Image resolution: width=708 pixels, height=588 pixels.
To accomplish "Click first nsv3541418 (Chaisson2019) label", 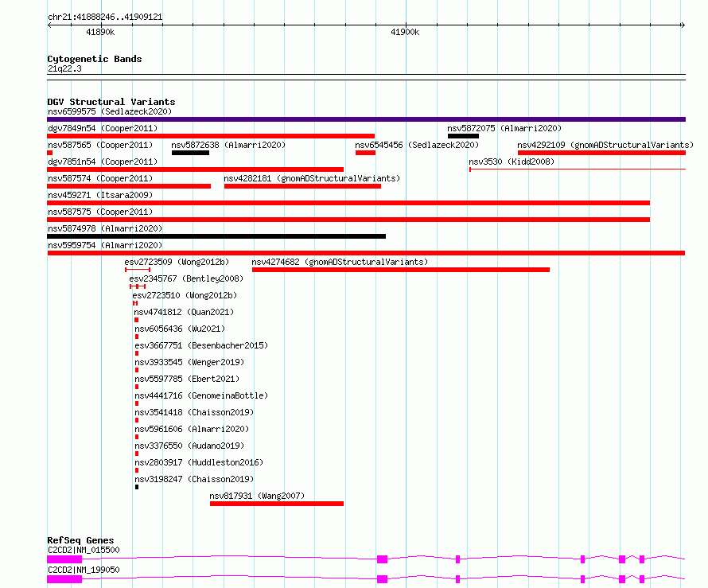I will pos(194,412).
